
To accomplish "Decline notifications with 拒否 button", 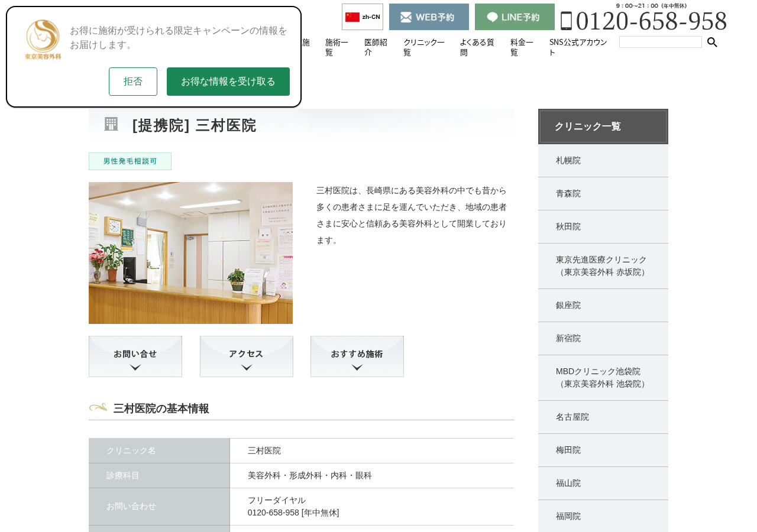I will tap(133, 82).
